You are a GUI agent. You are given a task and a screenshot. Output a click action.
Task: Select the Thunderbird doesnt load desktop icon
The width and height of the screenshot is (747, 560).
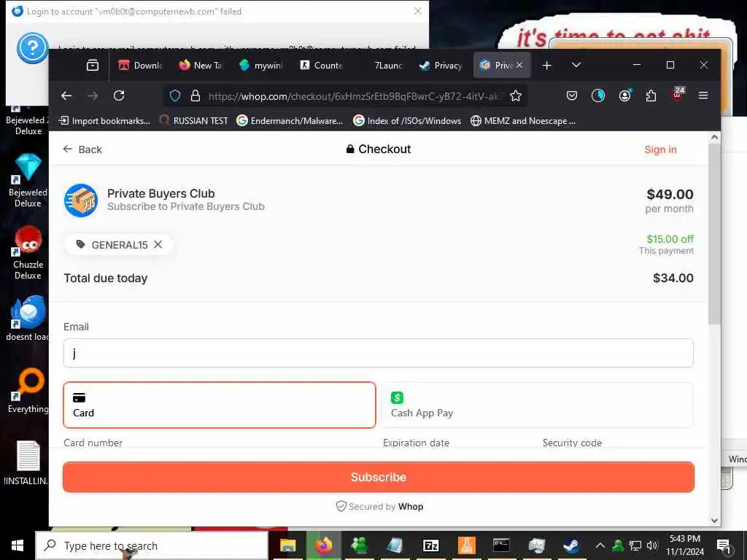[x=28, y=318]
